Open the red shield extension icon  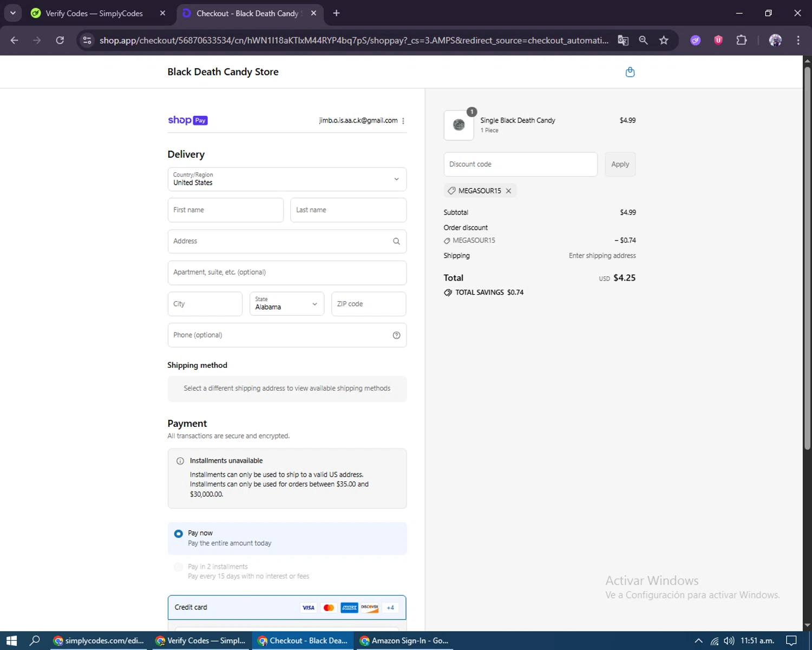click(x=718, y=40)
